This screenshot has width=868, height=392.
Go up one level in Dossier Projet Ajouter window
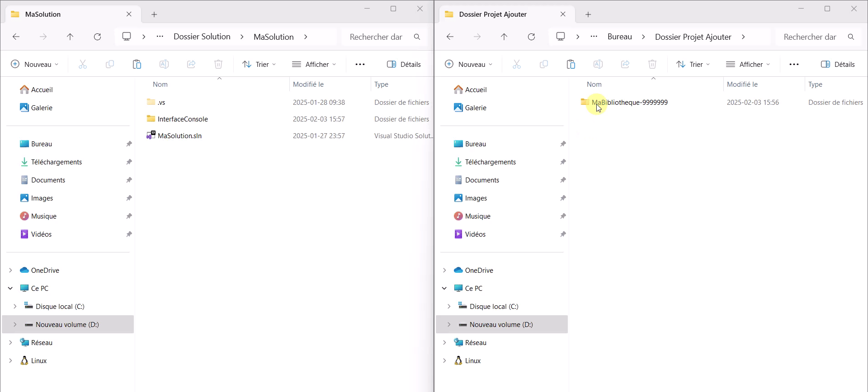(504, 37)
